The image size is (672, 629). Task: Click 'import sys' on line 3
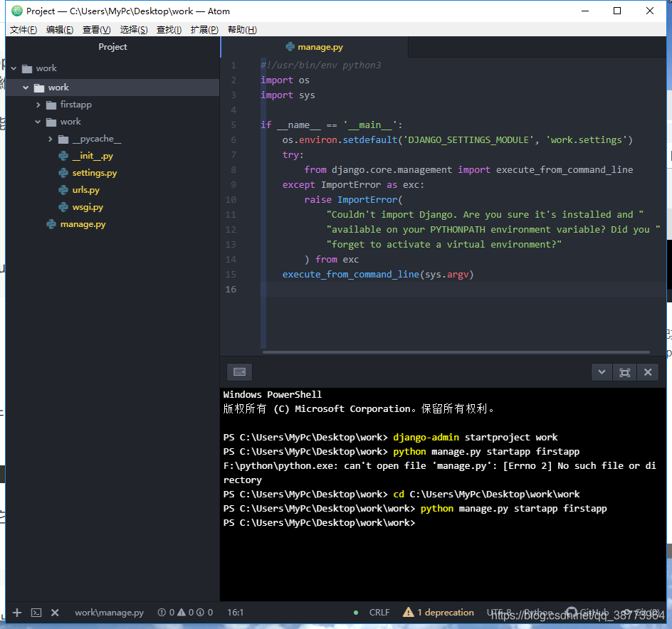pos(288,95)
